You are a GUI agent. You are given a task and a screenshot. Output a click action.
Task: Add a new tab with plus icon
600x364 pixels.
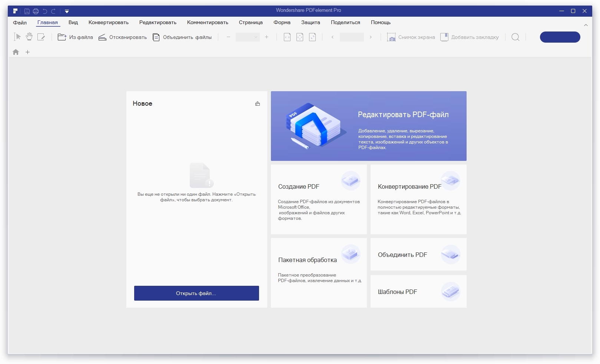(27, 52)
